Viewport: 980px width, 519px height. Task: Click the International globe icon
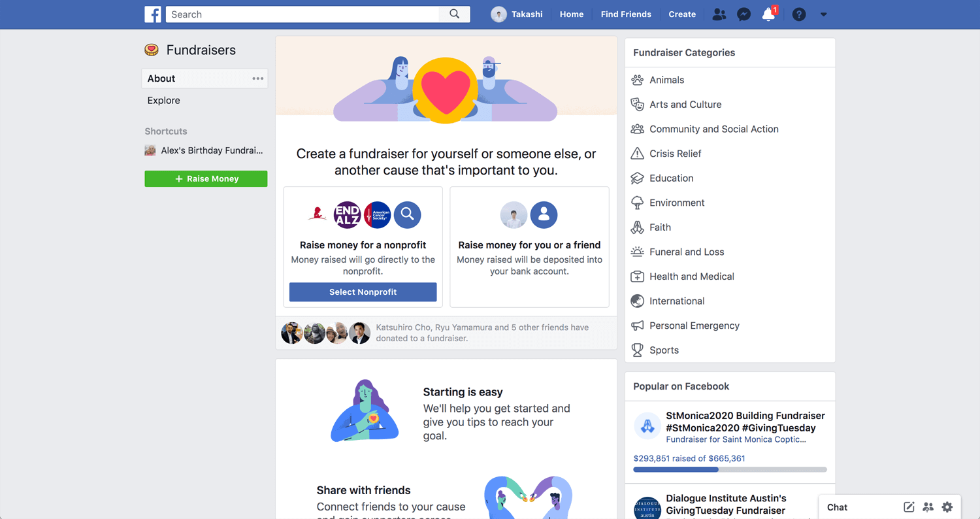637,301
